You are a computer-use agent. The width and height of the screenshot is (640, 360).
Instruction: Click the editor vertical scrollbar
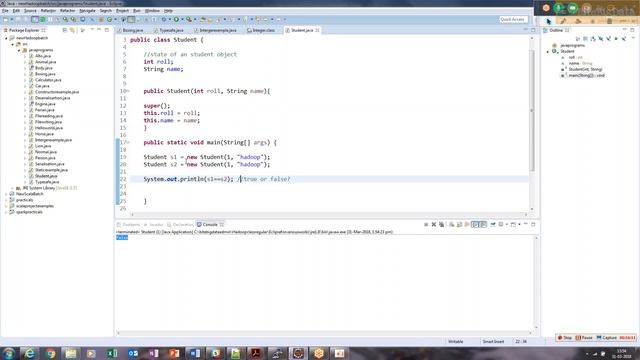coord(532,110)
